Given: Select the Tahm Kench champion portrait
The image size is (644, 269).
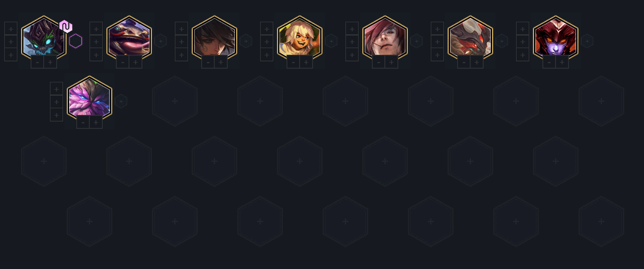Looking at the screenshot, I should coord(129,38).
